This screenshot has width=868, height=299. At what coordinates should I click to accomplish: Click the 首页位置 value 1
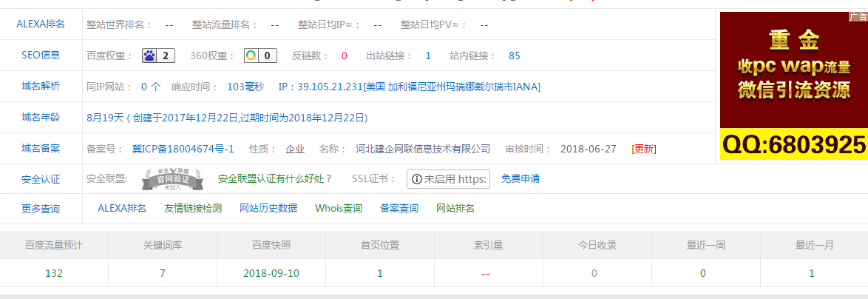[x=380, y=273]
